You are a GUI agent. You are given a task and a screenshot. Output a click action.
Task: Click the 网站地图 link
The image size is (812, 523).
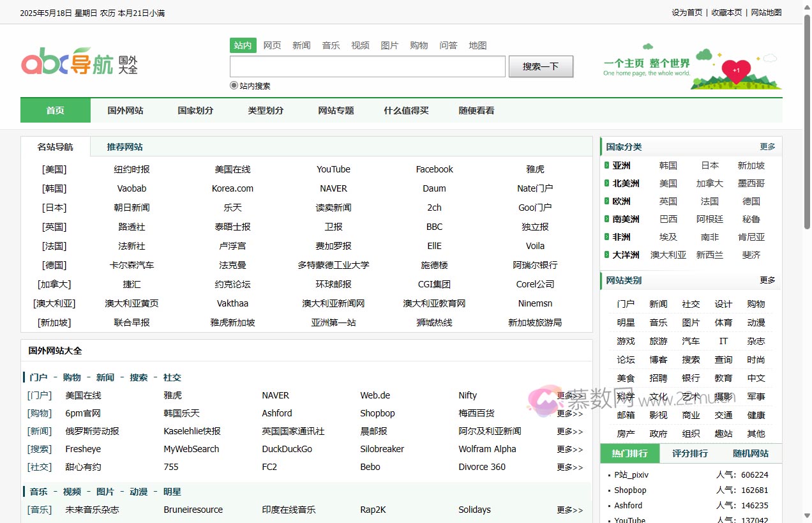tap(765, 12)
